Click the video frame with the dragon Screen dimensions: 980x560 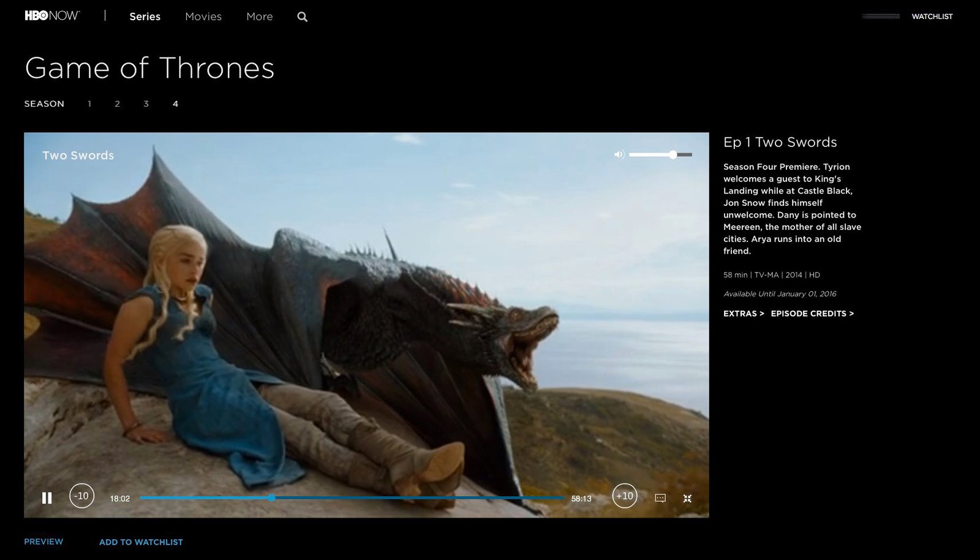[366, 325]
